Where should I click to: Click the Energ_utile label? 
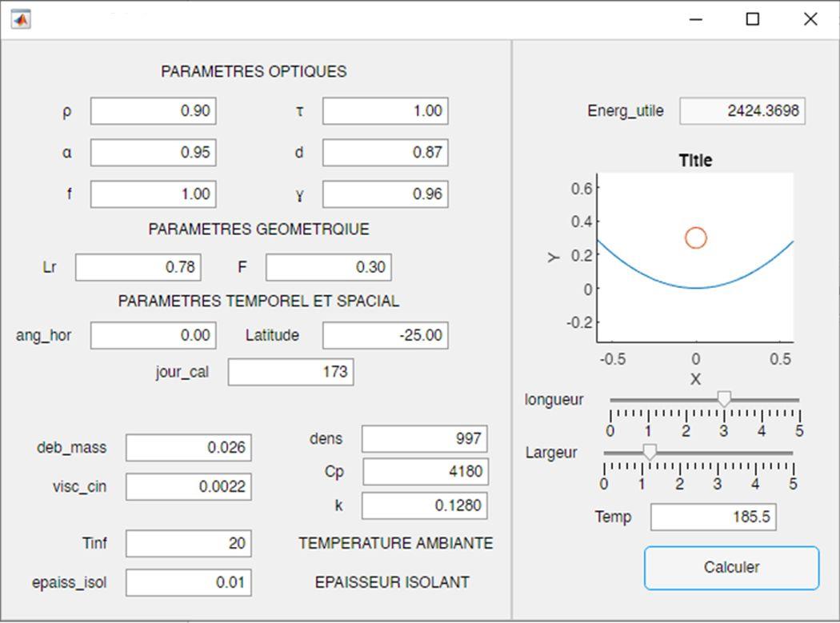(625, 111)
